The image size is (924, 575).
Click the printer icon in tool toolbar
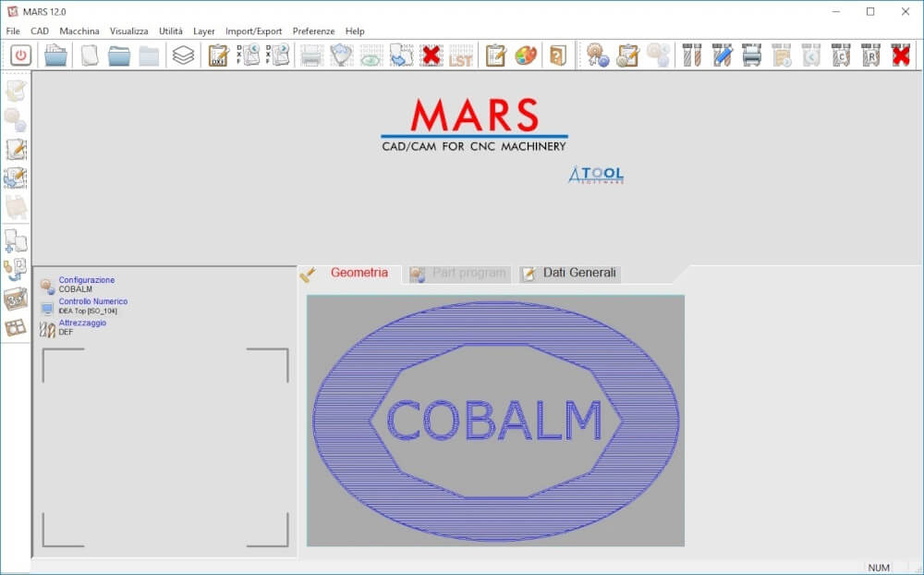(752, 55)
